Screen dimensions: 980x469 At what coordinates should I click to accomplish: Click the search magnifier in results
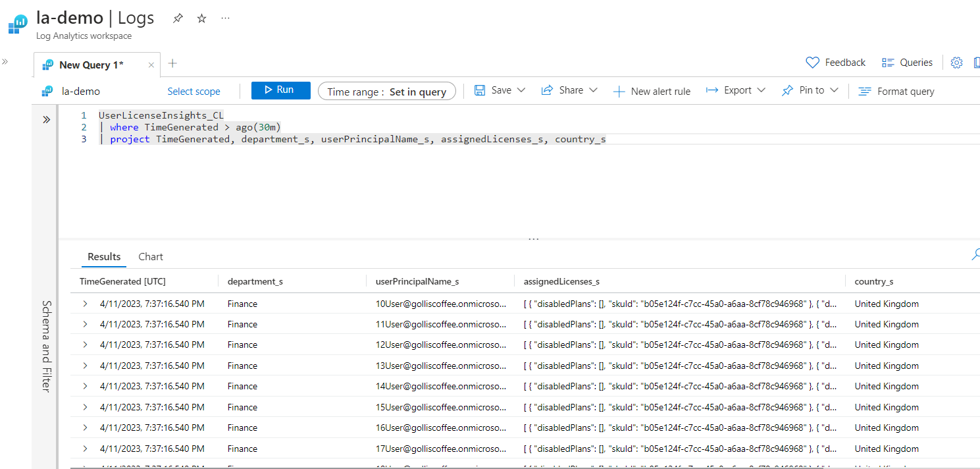tap(976, 254)
